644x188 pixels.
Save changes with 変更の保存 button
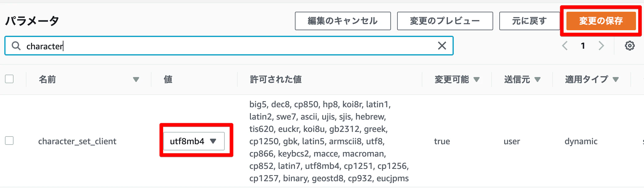(601, 21)
